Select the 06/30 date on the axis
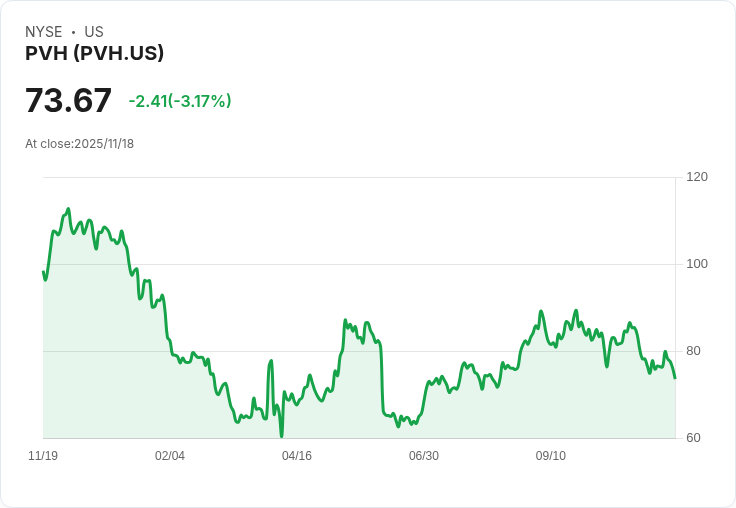This screenshot has width=736, height=508. coord(424,456)
